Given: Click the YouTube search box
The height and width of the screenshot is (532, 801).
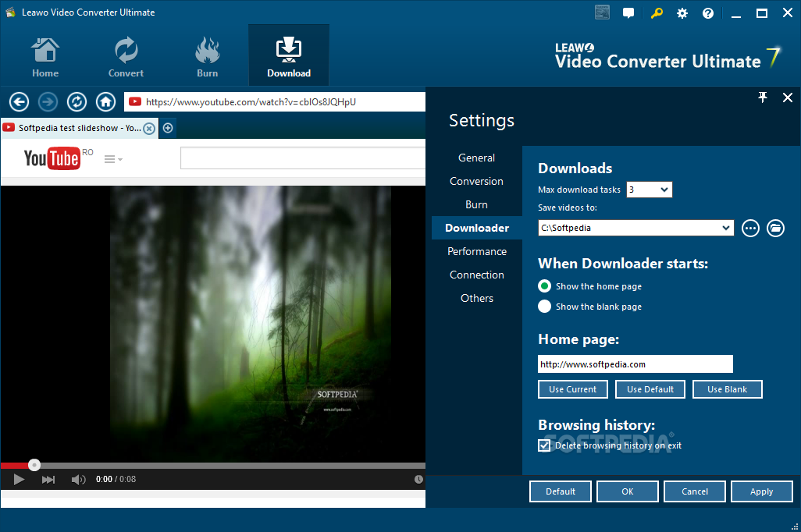Looking at the screenshot, I should pyautogui.click(x=303, y=158).
